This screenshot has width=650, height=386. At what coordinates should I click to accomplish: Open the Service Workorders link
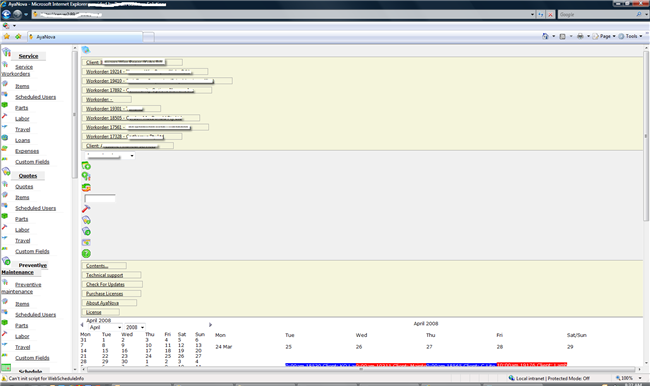(x=17, y=70)
